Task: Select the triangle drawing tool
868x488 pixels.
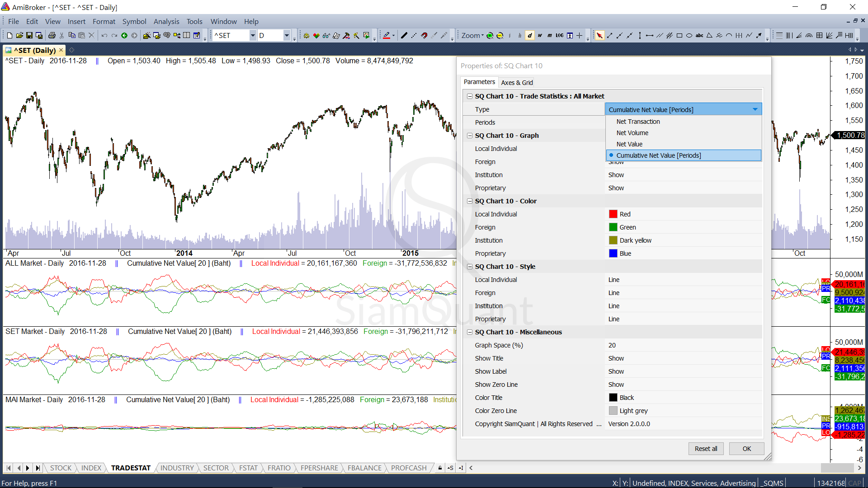Action: coord(709,35)
